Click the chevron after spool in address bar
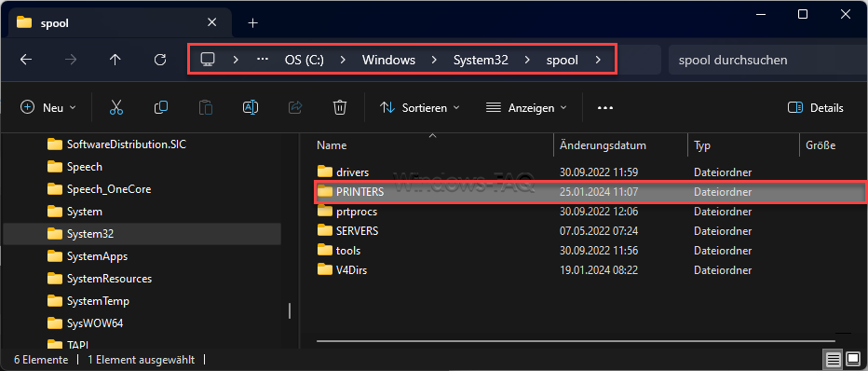The image size is (868, 371). click(598, 60)
